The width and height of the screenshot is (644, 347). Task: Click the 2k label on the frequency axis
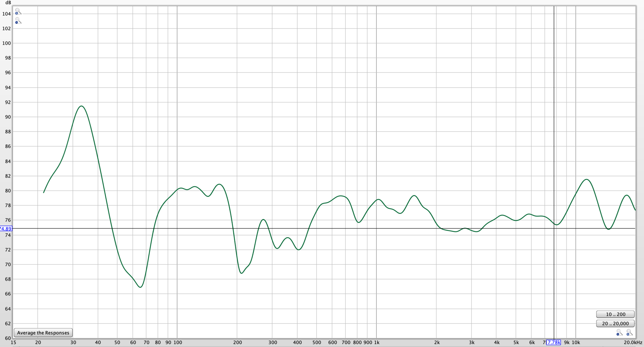pyautogui.click(x=437, y=342)
